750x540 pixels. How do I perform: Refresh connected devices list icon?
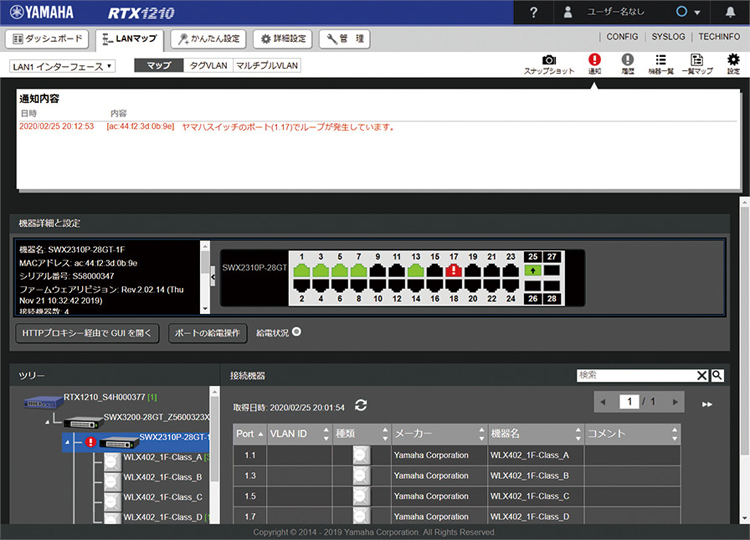pyautogui.click(x=361, y=406)
